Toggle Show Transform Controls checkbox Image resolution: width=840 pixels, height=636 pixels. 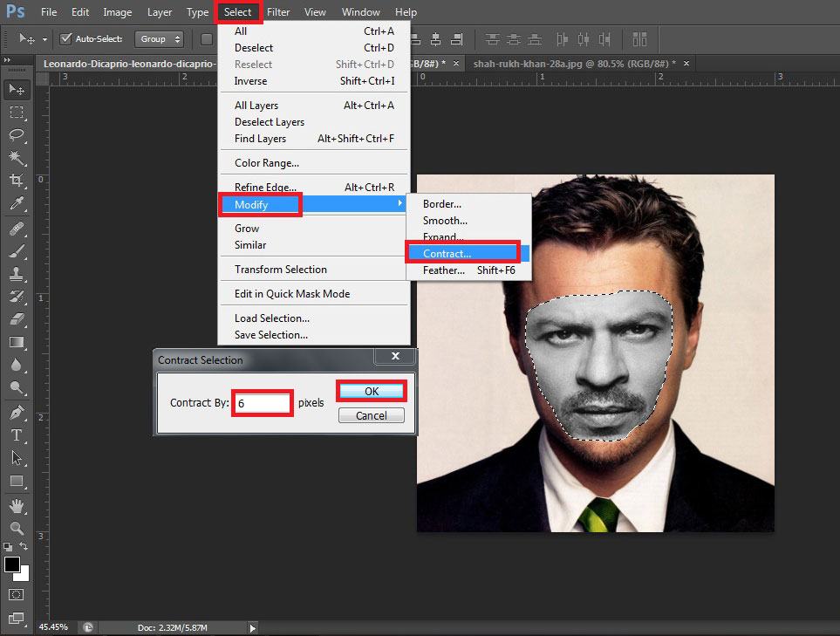point(207,39)
